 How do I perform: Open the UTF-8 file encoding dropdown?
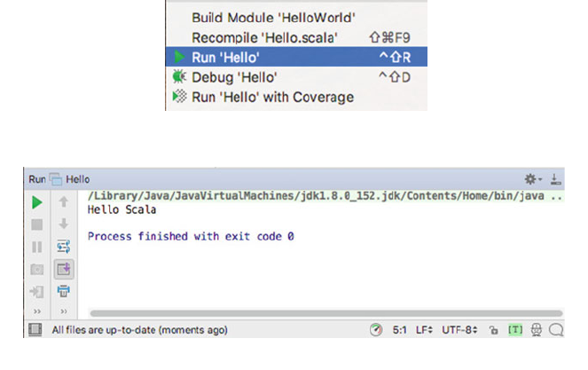click(x=461, y=330)
